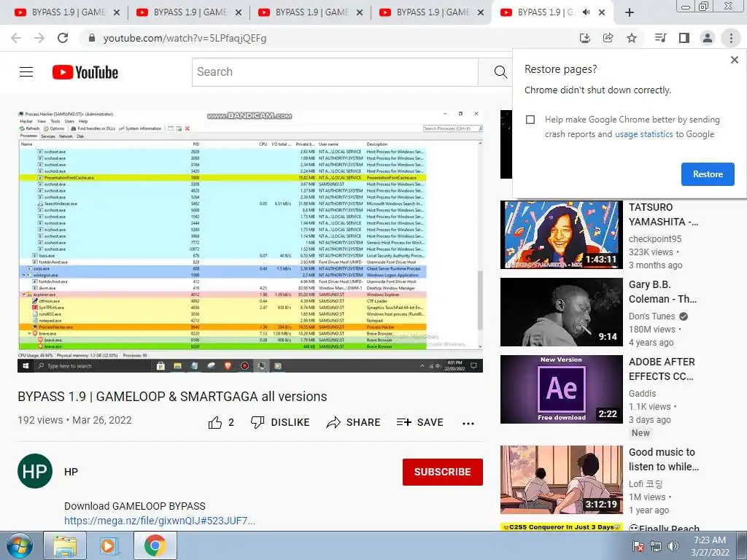The height and width of the screenshot is (560, 747).
Task: Reload the YouTube page
Action: point(63,38)
